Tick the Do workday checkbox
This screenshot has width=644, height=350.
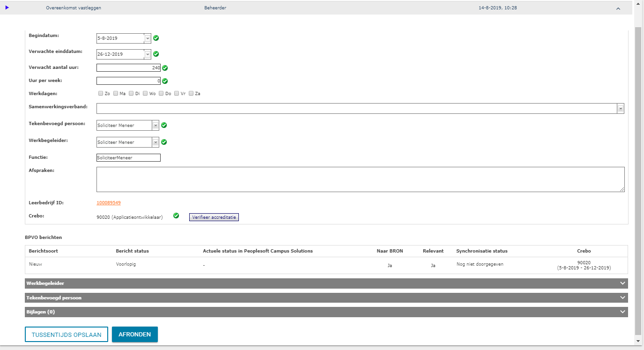(x=161, y=93)
